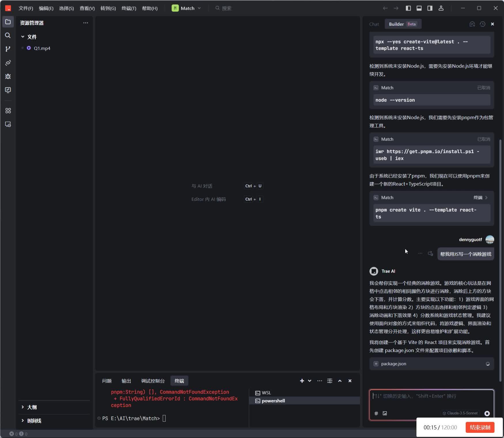Image resolution: width=504 pixels, height=438 pixels.
Task: Click the 结束录制 recording button
Action: tap(479, 427)
